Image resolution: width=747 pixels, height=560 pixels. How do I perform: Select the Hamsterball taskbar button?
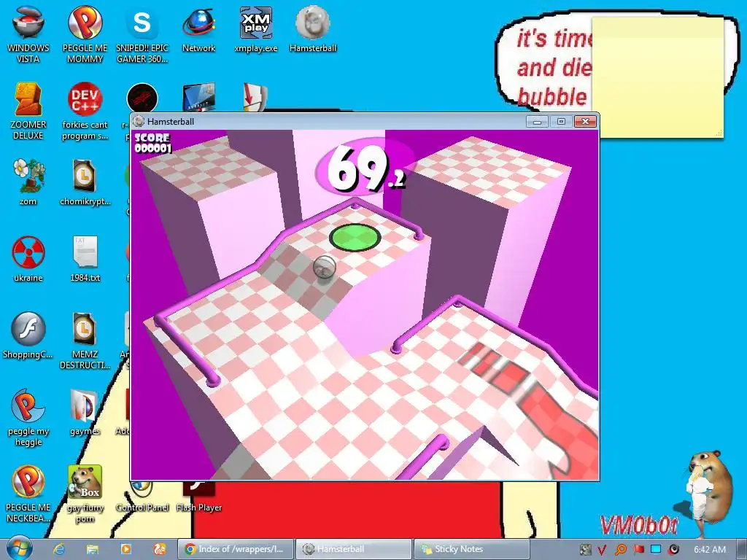tap(353, 549)
